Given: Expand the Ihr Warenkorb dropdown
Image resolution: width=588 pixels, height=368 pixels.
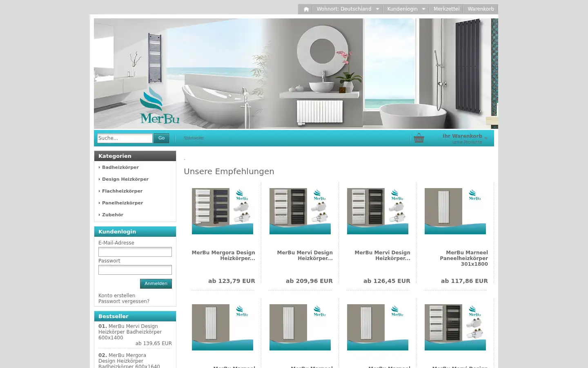Looking at the screenshot, I should (x=465, y=139).
